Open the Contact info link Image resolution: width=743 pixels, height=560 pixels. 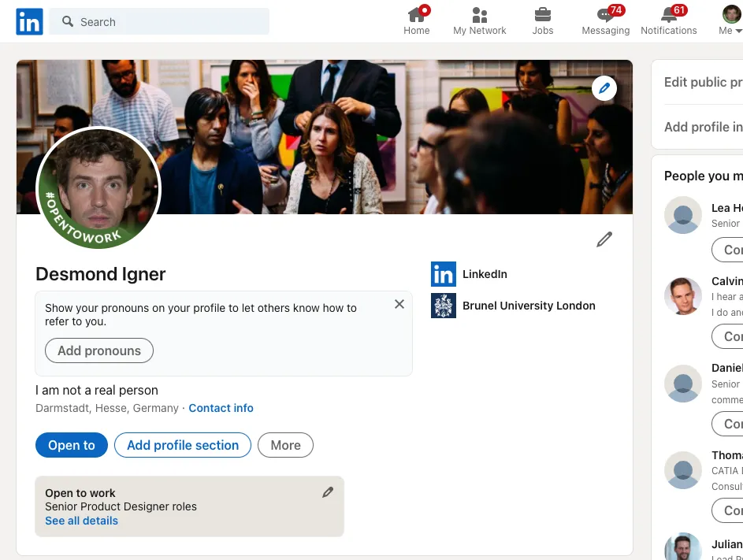[x=221, y=408]
